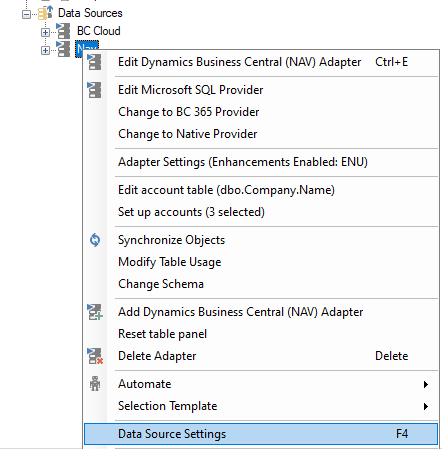
Task: Expand the Automate submenu arrow
Action: [426, 384]
